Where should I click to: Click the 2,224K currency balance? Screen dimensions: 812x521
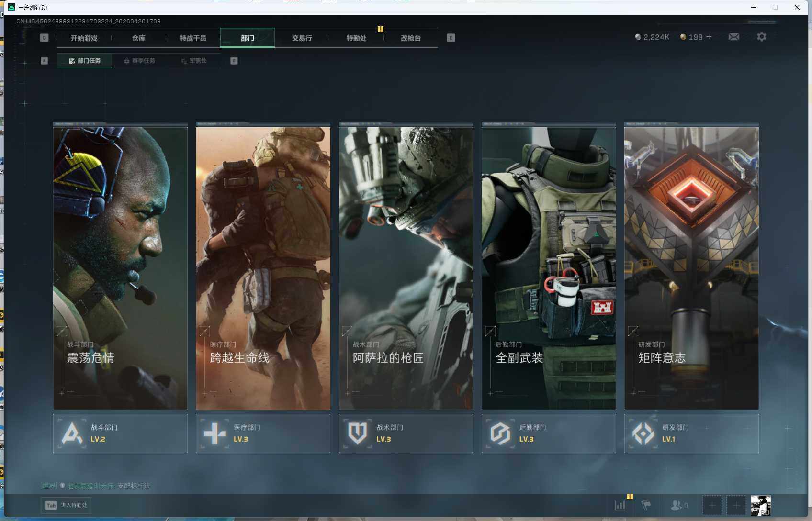coord(656,37)
